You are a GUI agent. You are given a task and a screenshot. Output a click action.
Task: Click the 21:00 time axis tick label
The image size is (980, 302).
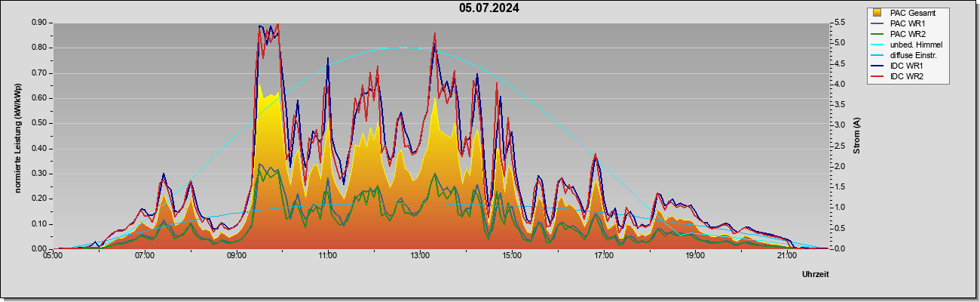[786, 256]
